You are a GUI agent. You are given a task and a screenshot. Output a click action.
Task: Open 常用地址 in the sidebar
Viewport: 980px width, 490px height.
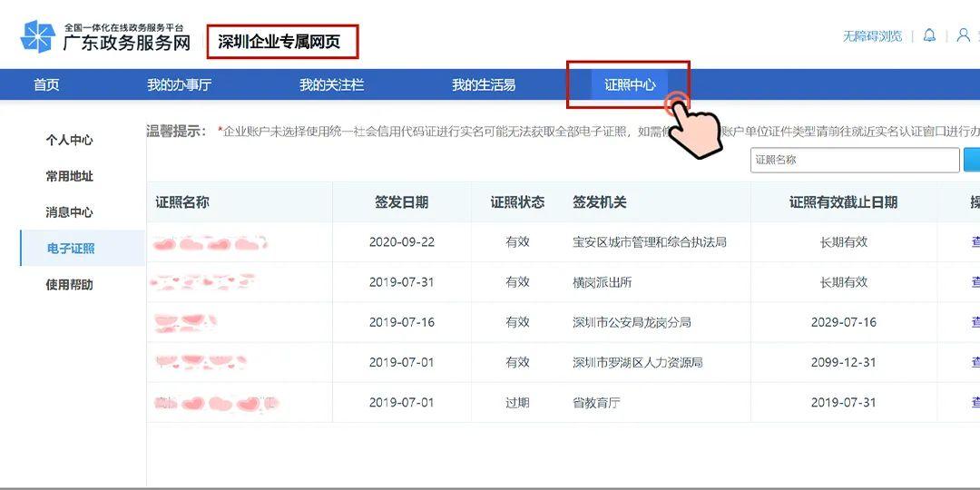tap(70, 176)
